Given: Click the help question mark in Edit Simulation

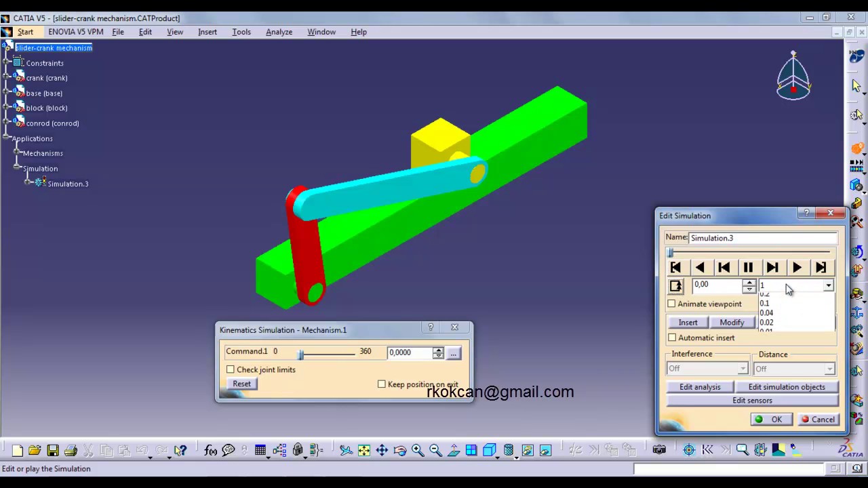Looking at the screenshot, I should 806,213.
